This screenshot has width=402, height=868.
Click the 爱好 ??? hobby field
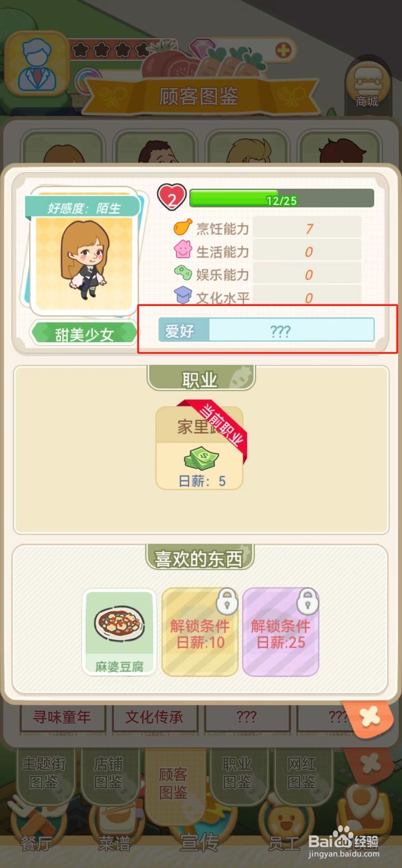pyautogui.click(x=266, y=330)
